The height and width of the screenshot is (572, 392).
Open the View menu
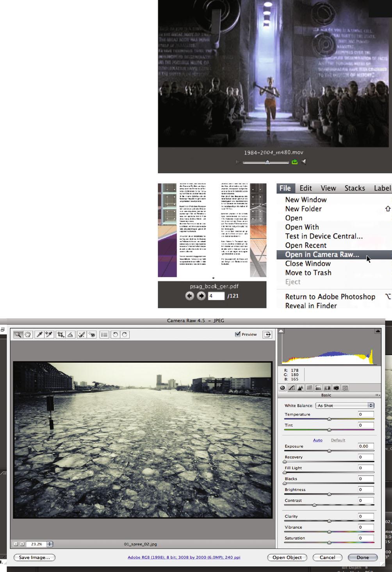pos(328,188)
